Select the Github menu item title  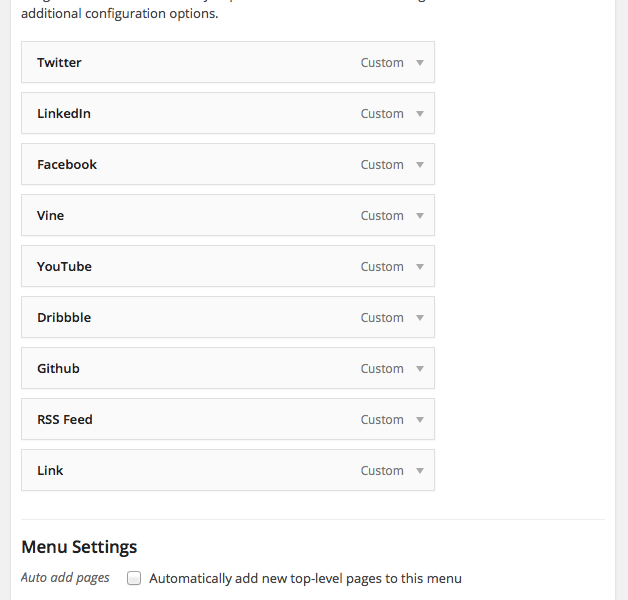(x=58, y=369)
